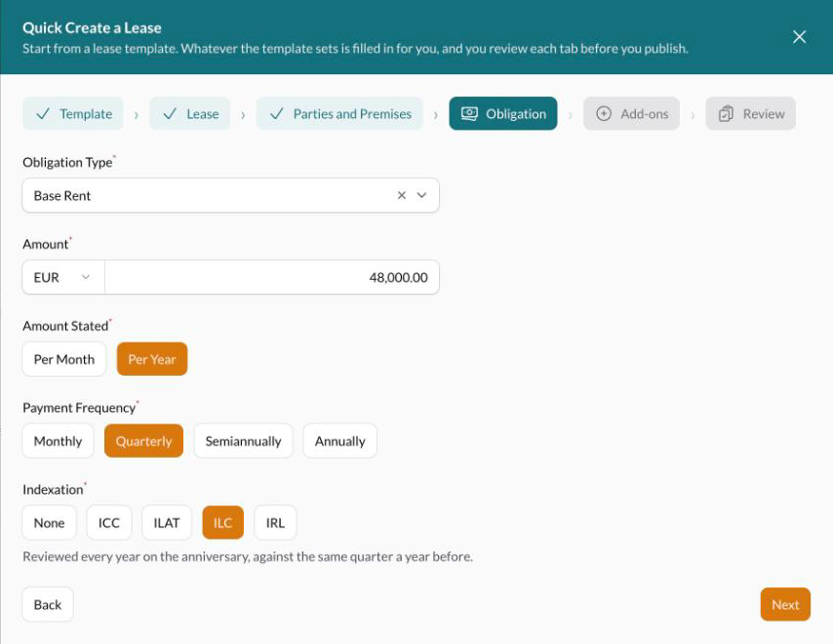
Task: Choose Monthly payment frequency
Action: pos(58,441)
